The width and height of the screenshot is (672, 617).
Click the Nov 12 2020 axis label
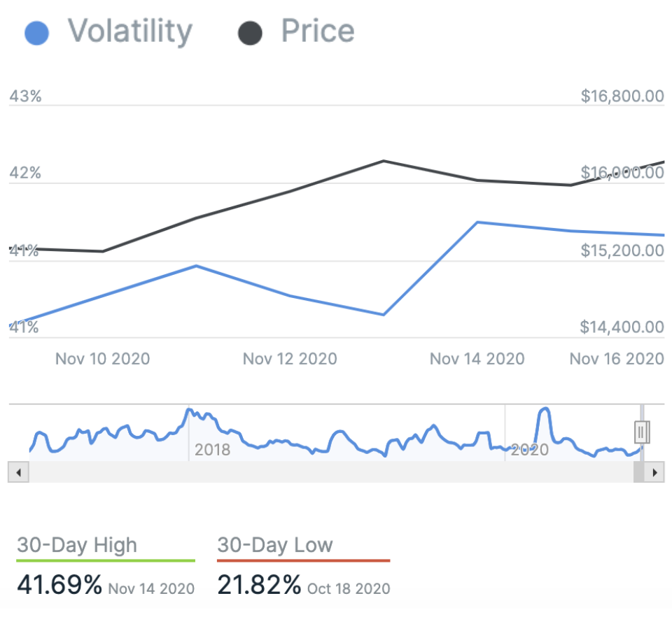click(x=290, y=359)
